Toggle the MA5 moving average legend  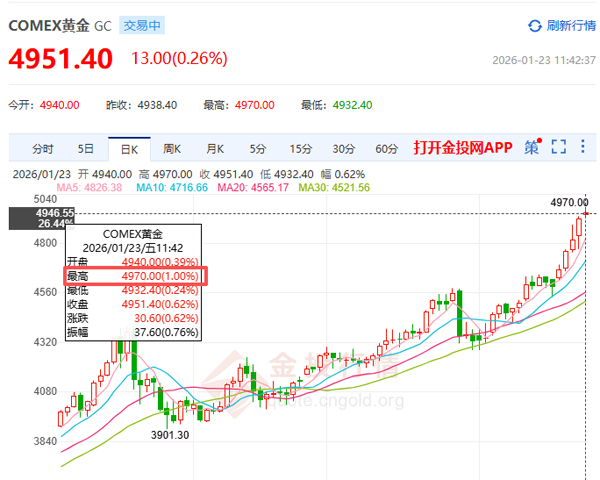tap(88, 187)
